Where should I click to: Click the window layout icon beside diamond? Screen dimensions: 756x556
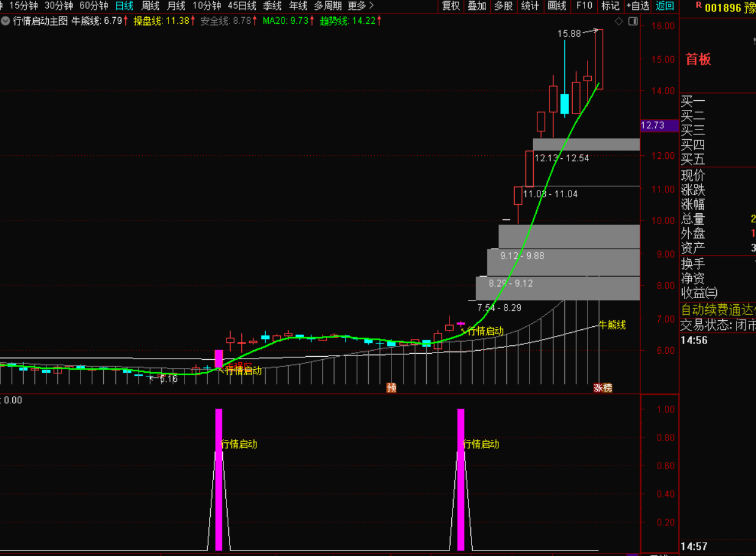pyautogui.click(x=633, y=21)
